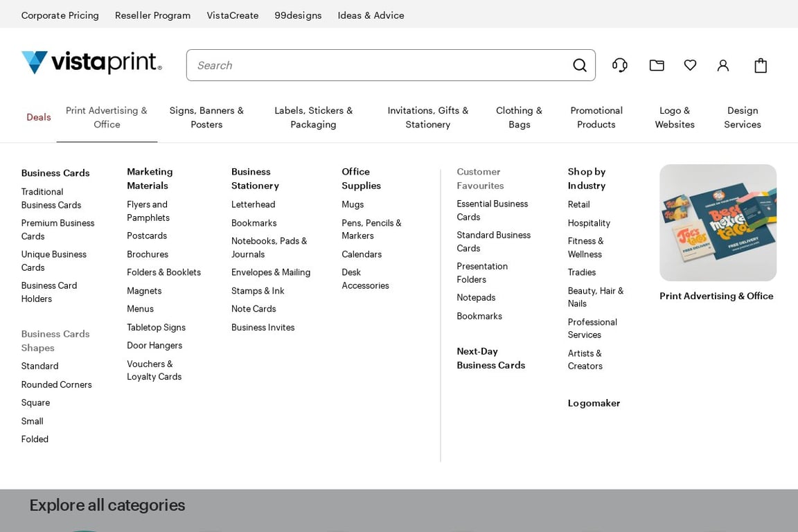The height and width of the screenshot is (532, 798).
Task: Click the Vistaprint logo
Action: point(91,62)
